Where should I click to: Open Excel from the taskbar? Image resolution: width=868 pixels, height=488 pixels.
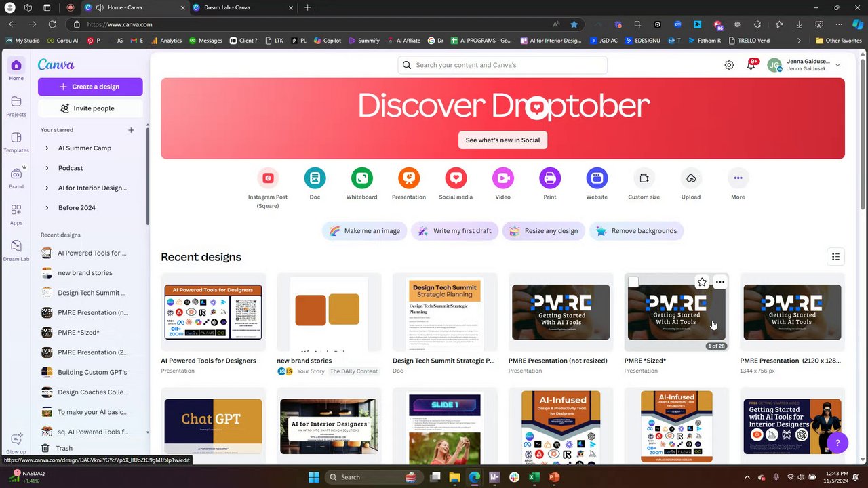tap(534, 477)
